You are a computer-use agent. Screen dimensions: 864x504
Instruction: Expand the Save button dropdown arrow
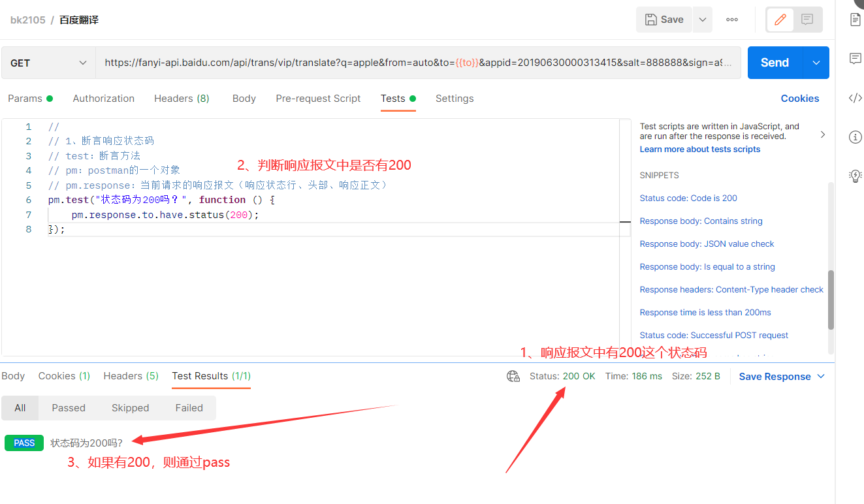pyautogui.click(x=702, y=20)
